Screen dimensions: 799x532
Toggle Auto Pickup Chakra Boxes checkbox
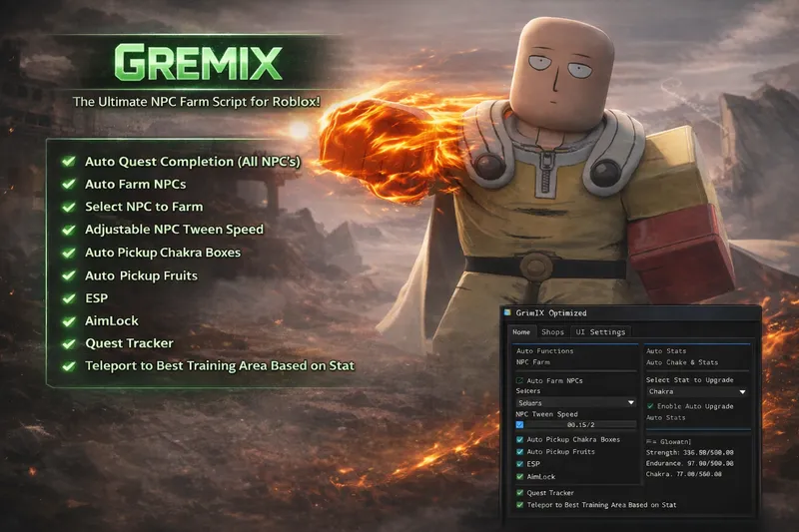tap(519, 439)
